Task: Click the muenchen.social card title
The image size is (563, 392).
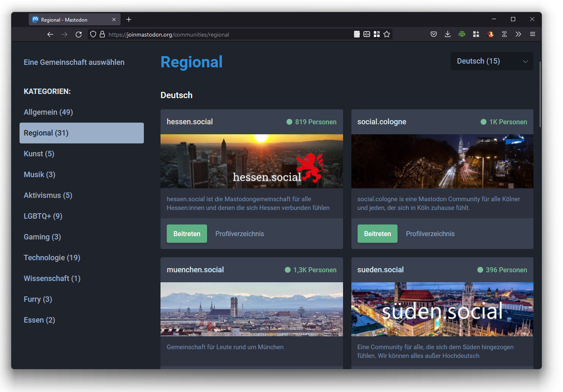Action: [195, 270]
